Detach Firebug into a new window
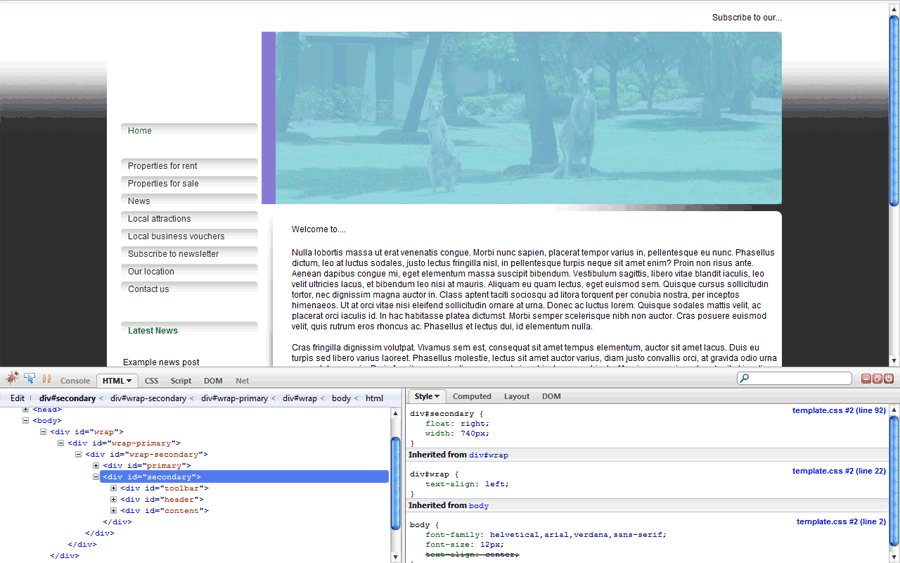900x563 pixels. pos(877,379)
